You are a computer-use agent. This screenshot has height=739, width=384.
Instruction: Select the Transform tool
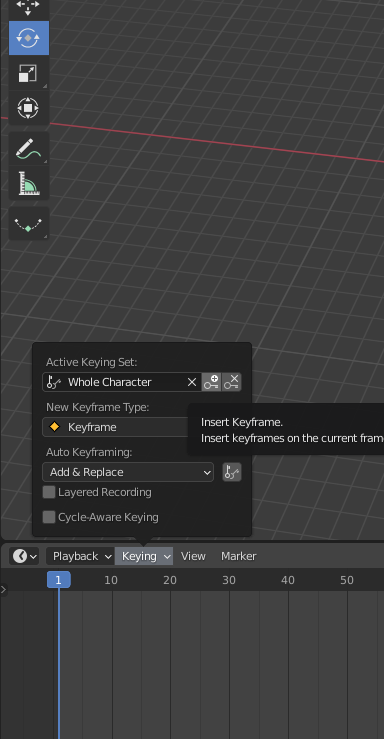[x=29, y=108]
